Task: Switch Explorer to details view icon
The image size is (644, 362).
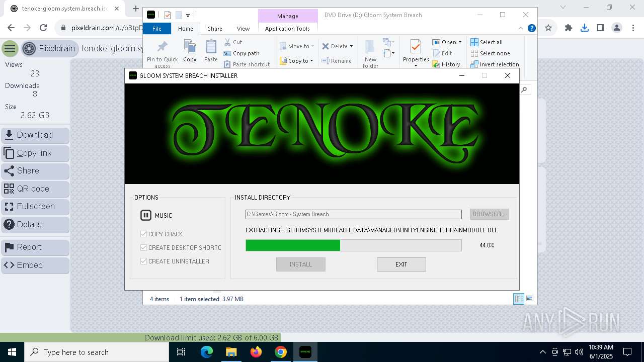Action: [519, 299]
